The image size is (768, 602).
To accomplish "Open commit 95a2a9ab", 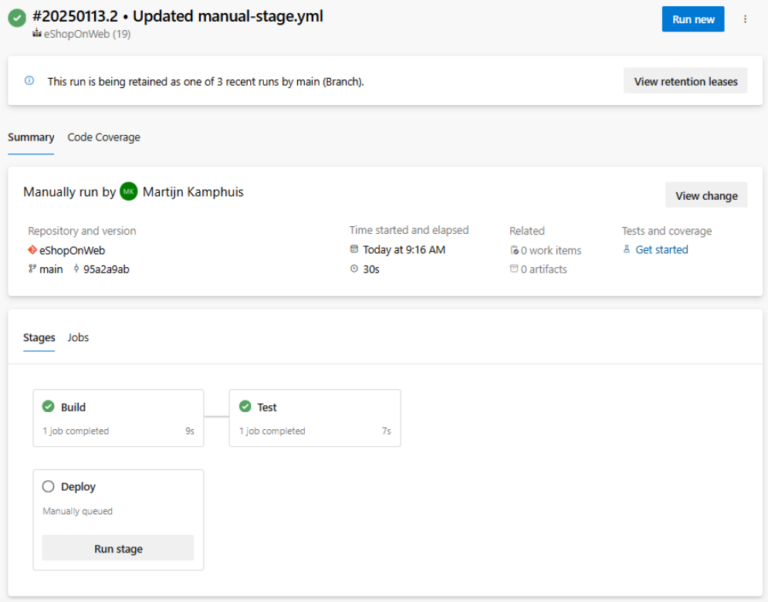I will [106, 269].
